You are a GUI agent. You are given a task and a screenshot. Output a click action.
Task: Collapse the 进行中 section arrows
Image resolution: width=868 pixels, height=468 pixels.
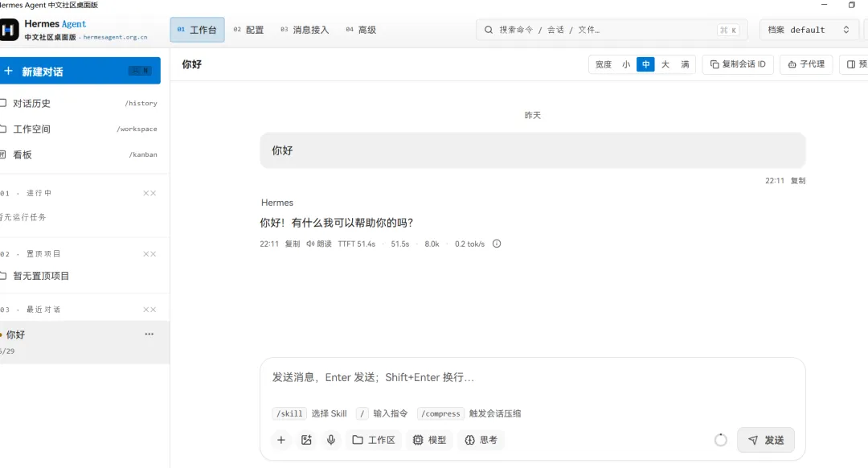point(149,193)
